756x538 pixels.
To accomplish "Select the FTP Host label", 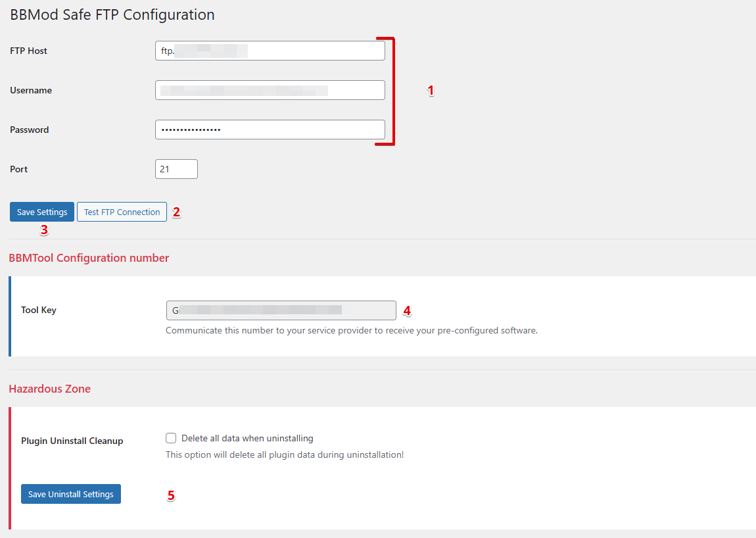I will click(28, 51).
